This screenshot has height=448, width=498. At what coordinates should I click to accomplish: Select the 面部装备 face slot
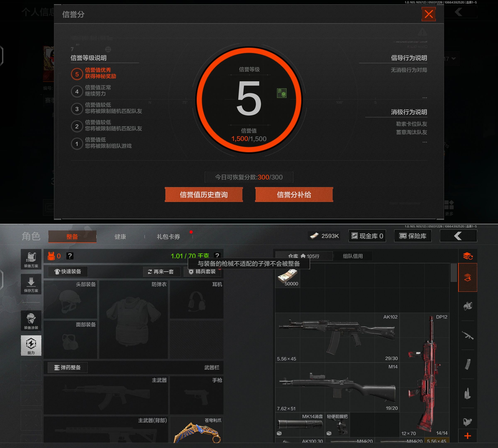point(70,340)
